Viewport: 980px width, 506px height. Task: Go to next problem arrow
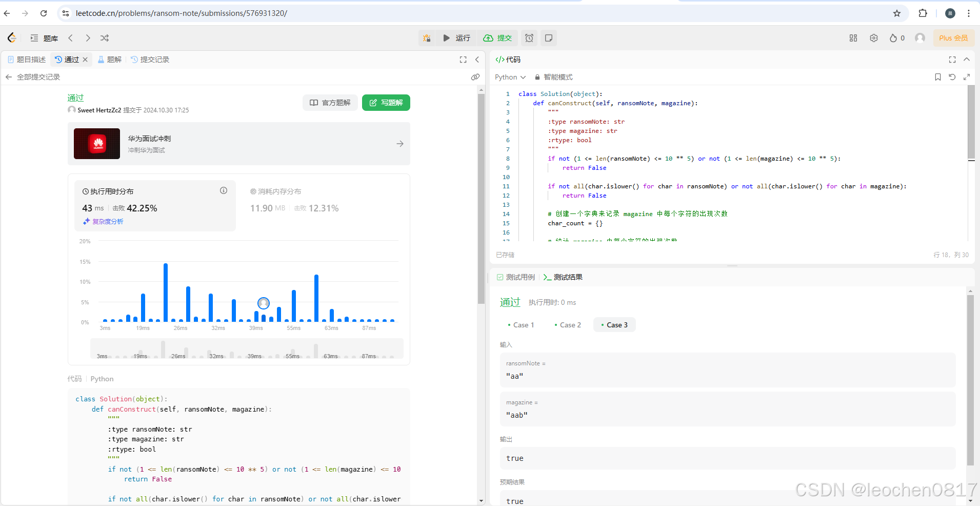point(88,38)
